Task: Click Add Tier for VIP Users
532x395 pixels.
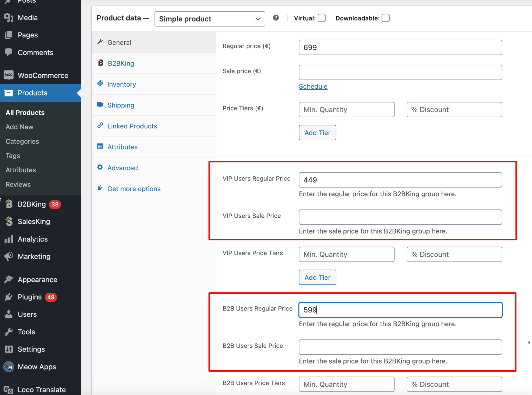Action: (x=317, y=277)
